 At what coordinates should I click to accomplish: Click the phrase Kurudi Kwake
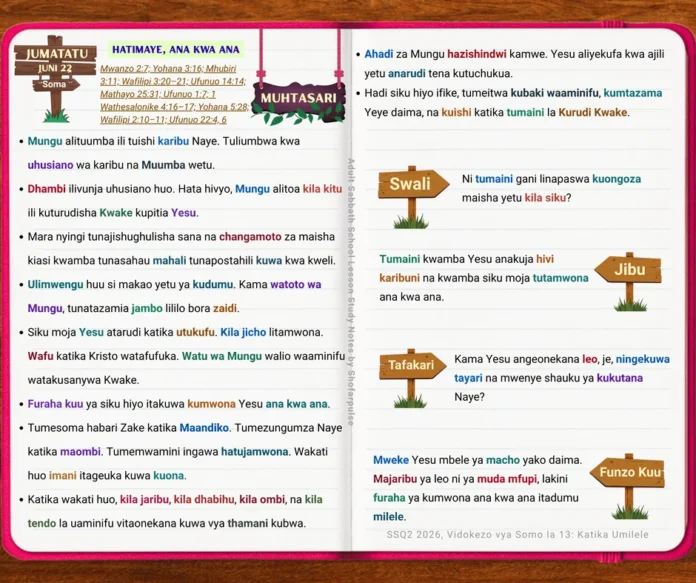[593, 112]
